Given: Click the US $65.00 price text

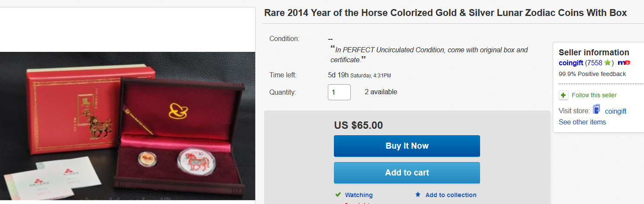Looking at the screenshot, I should click(x=358, y=125).
